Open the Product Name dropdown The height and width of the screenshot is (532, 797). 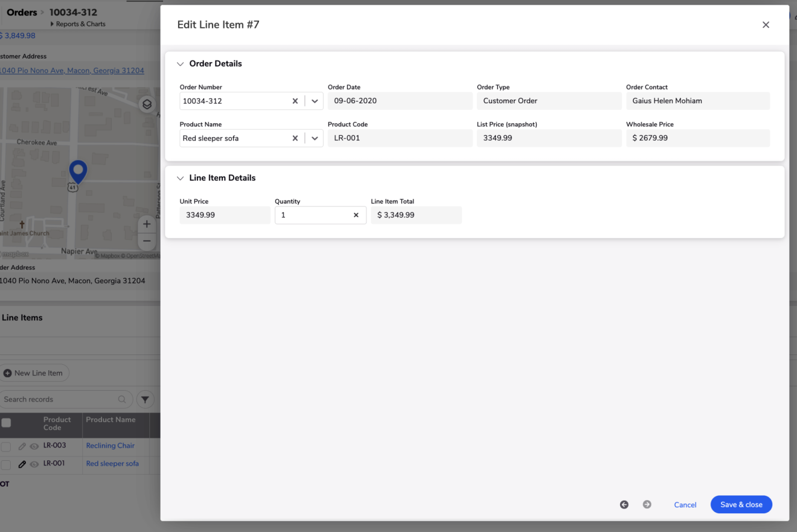click(315, 138)
